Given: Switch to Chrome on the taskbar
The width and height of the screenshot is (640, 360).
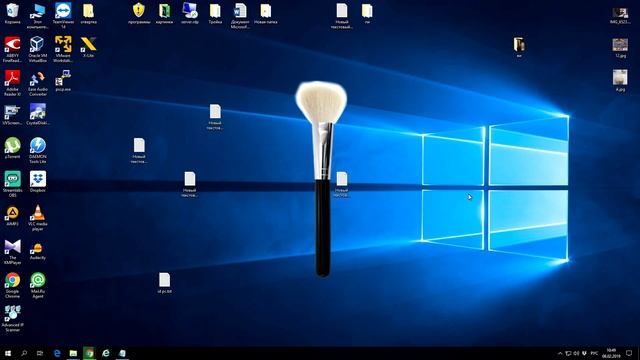Looking at the screenshot, I should pos(89,353).
